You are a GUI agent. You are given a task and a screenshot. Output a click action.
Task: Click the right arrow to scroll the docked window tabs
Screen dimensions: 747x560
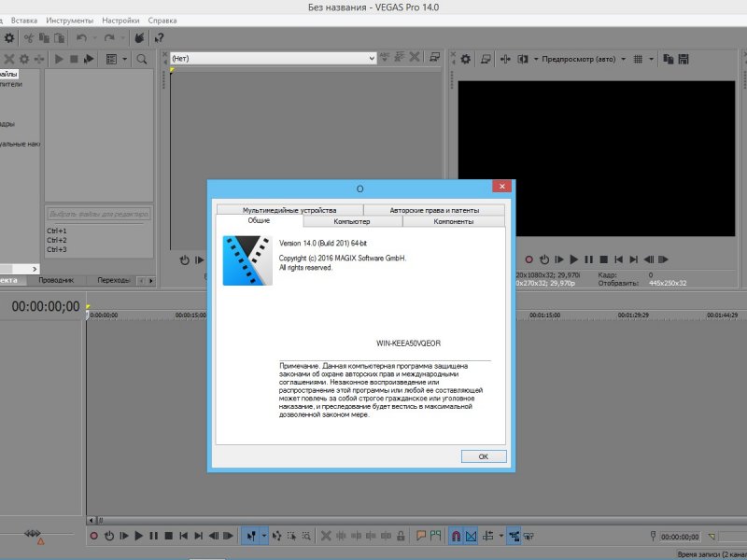[x=151, y=281]
